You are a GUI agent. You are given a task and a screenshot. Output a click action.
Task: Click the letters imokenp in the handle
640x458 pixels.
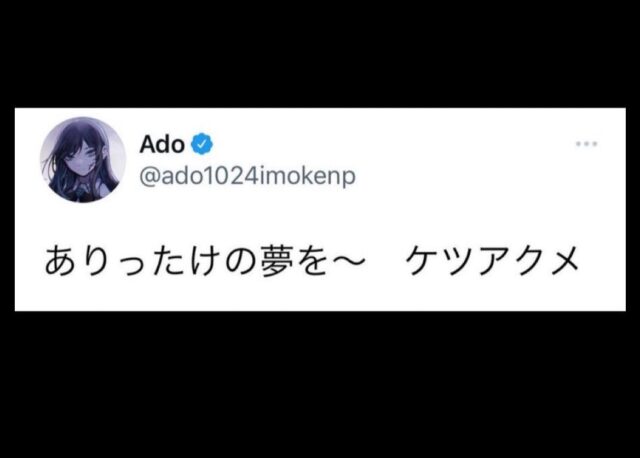tap(307, 177)
